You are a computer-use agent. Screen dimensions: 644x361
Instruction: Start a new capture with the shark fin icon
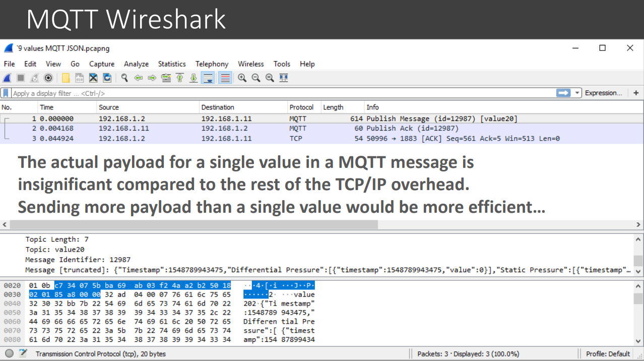tap(7, 78)
